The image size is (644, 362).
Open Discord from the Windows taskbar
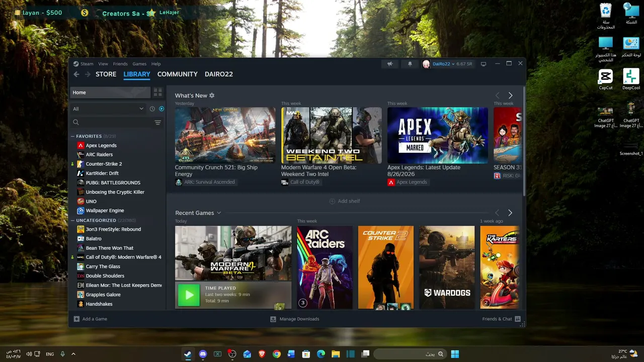[x=203, y=354]
